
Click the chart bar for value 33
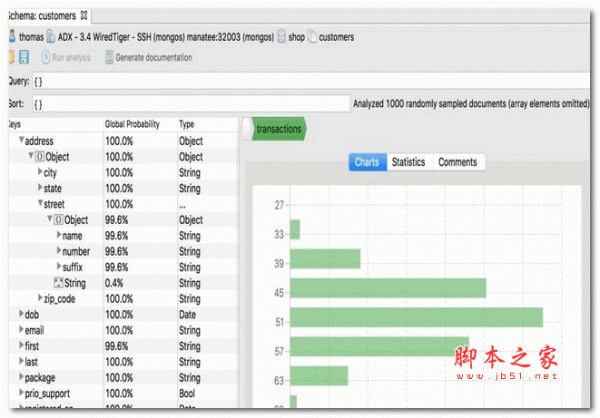[x=295, y=229]
